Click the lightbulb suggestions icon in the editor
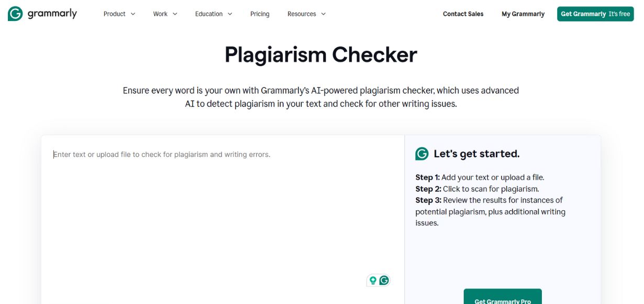The height and width of the screenshot is (304, 644). point(373,280)
